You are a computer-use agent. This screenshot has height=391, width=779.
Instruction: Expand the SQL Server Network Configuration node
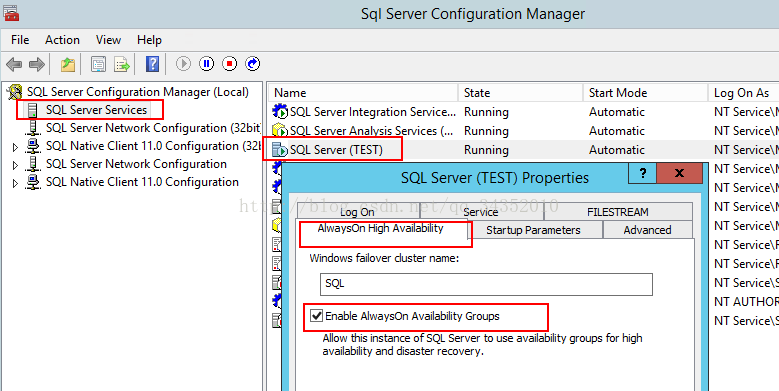[x=15, y=165]
